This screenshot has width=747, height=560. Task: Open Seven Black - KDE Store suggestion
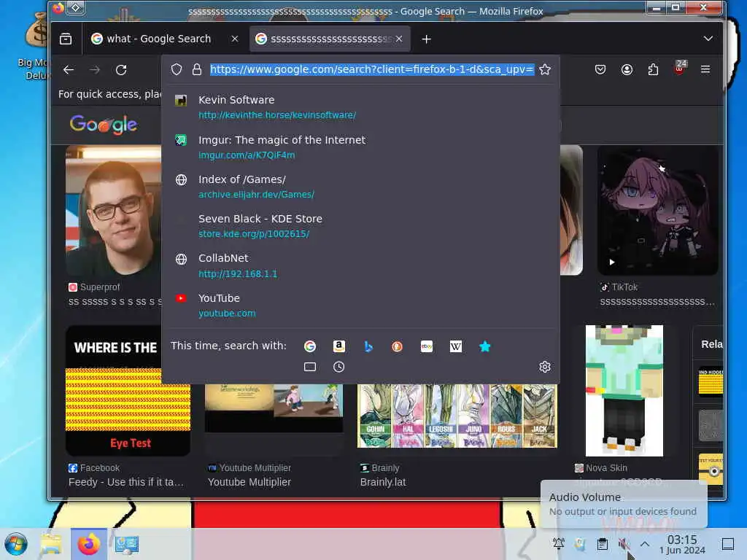click(x=360, y=226)
